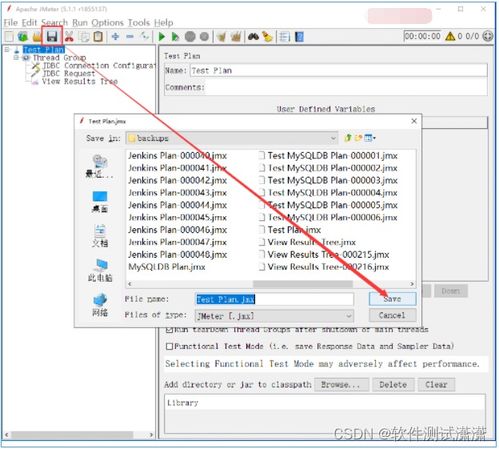This screenshot has height=449, width=499.
Task: Click the Search binoculars toolbar icon
Action: 253,36
